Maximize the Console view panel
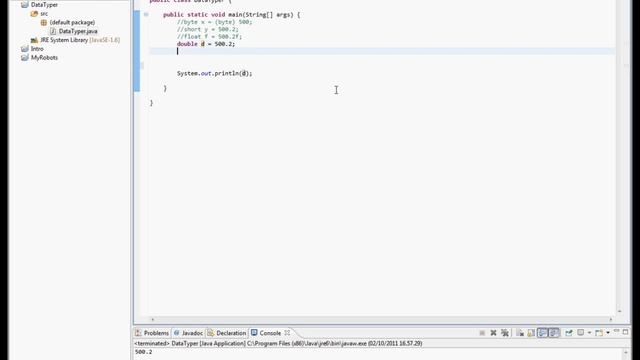The width and height of the screenshot is (640, 360). (625, 332)
